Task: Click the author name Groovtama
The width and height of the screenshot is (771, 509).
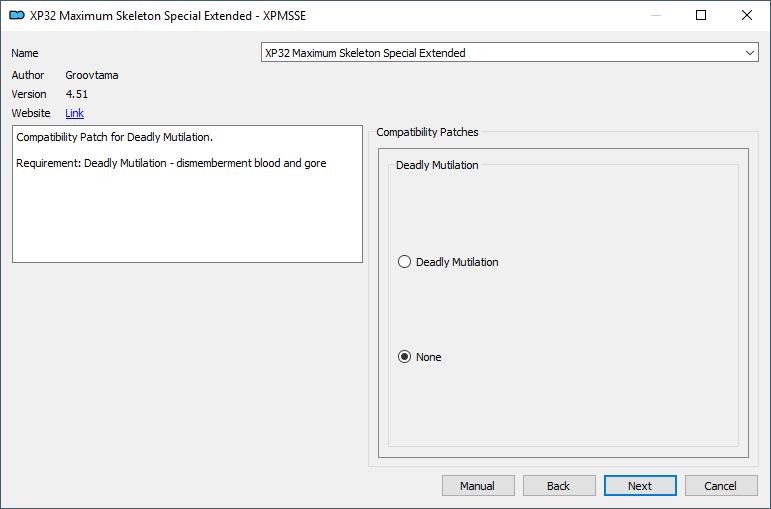Action: tap(92, 75)
